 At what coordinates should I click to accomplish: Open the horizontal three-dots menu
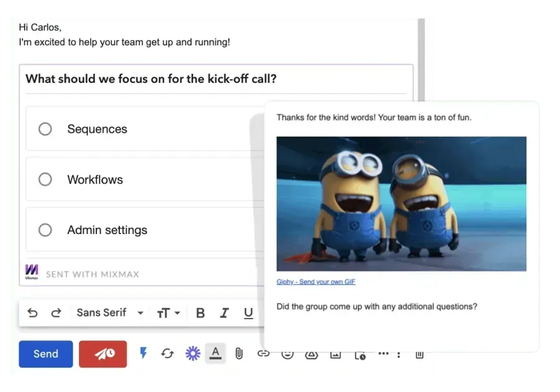pyautogui.click(x=383, y=354)
